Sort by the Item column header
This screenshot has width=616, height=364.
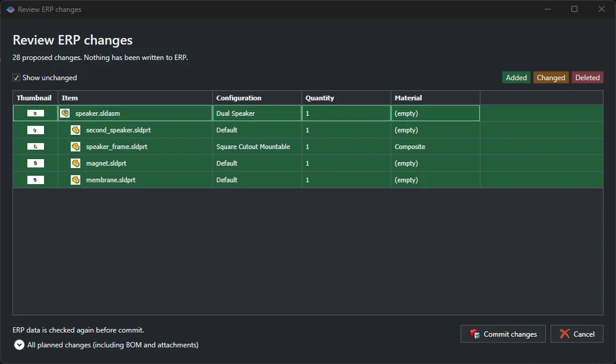click(x=135, y=98)
